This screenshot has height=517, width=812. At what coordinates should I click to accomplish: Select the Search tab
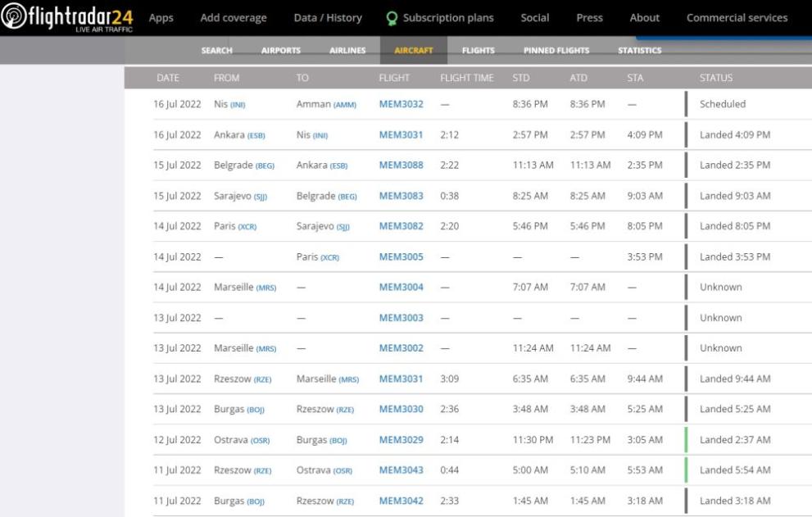point(216,51)
